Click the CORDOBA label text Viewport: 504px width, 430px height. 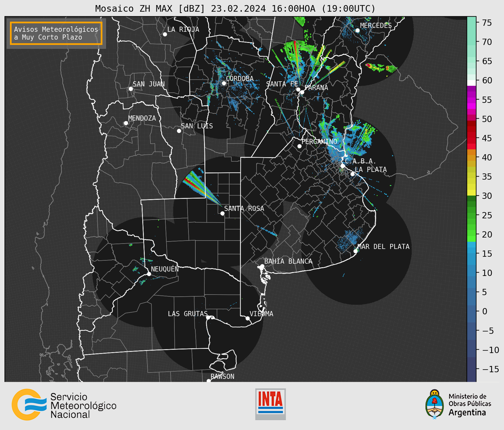[240, 79]
